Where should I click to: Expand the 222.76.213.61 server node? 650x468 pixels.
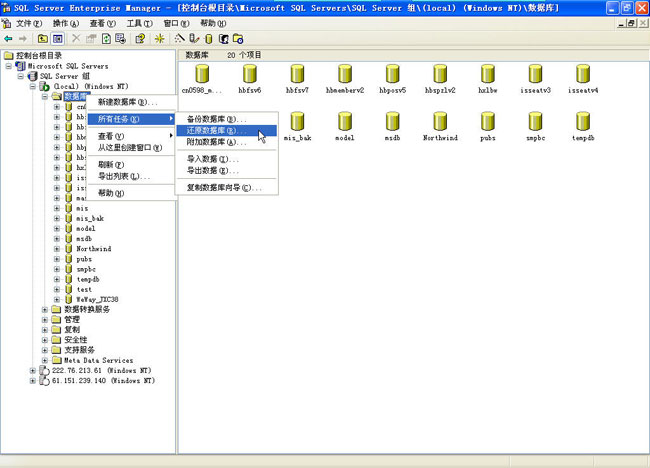coord(32,370)
